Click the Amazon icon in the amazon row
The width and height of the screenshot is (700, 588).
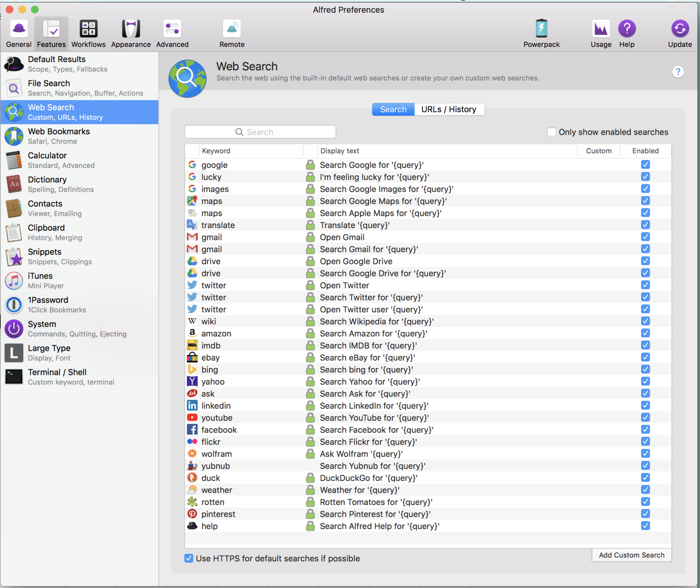pos(192,333)
